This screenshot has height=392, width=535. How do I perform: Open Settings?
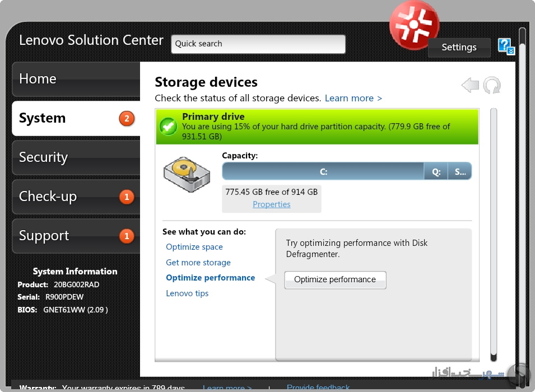[459, 48]
